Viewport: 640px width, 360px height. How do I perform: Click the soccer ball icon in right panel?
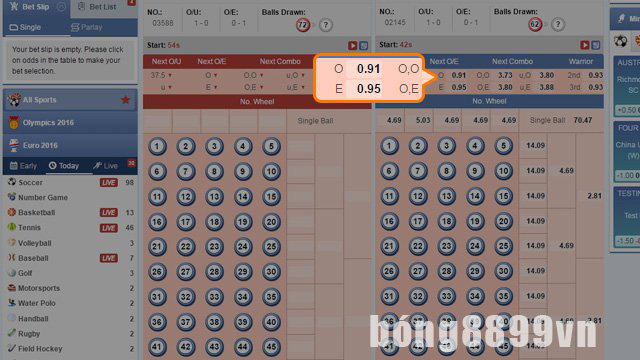click(x=620, y=41)
